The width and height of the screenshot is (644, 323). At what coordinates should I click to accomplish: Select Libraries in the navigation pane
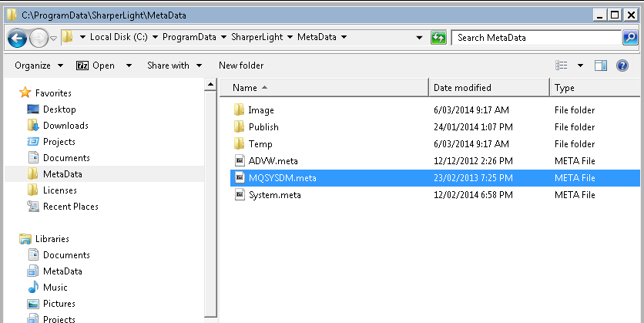52,239
